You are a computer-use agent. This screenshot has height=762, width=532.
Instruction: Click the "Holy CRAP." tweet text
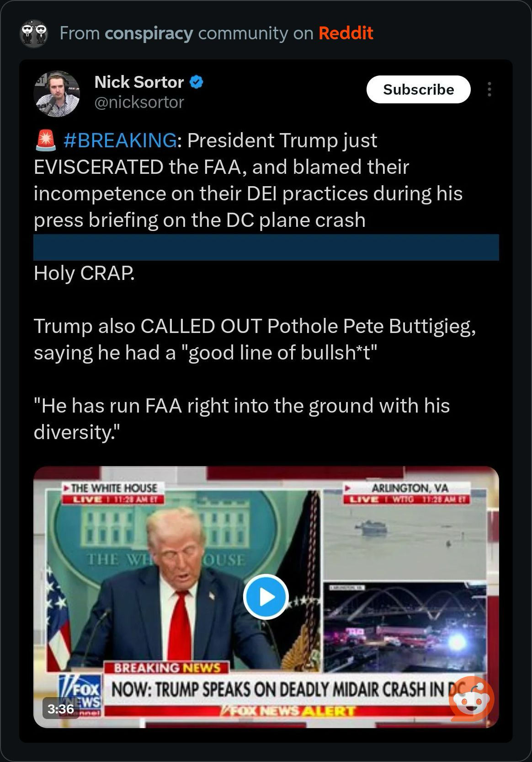tap(84, 274)
